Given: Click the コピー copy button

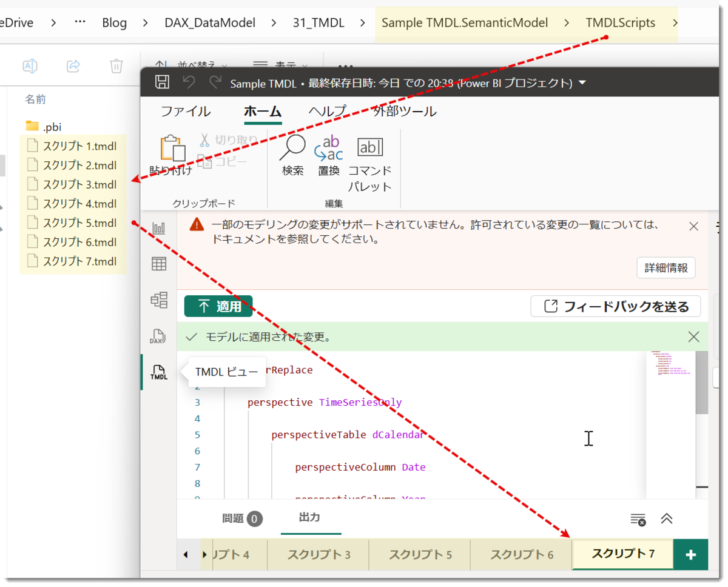Looking at the screenshot, I should 222,162.
